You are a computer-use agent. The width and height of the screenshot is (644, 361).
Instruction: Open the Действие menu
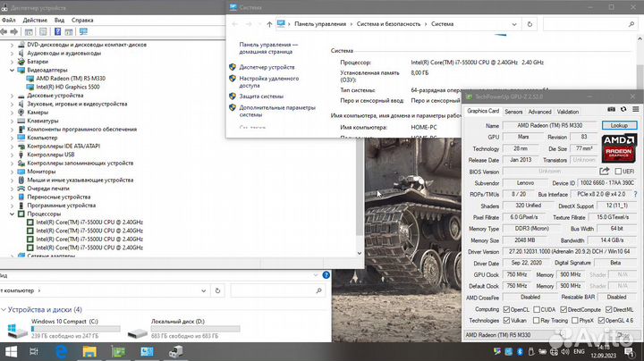click(x=35, y=20)
